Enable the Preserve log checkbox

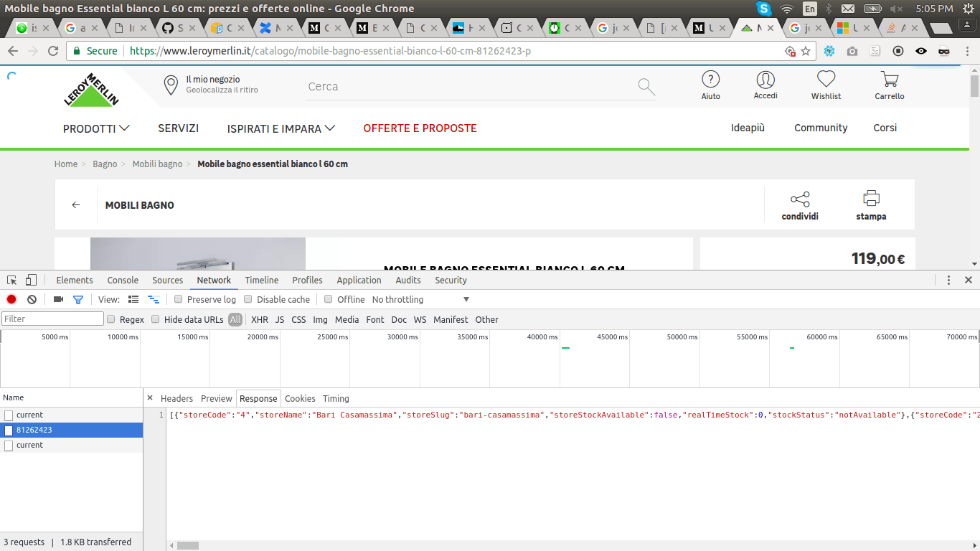[x=179, y=299]
